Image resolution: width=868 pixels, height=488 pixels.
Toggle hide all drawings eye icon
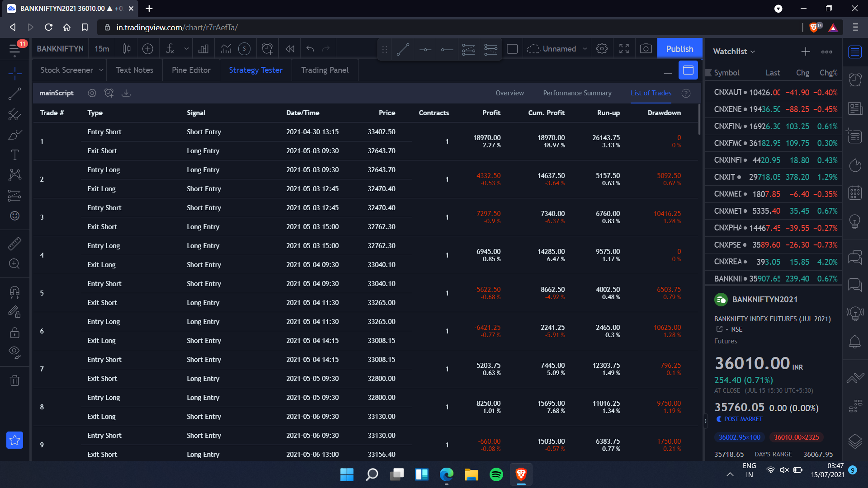tap(14, 352)
